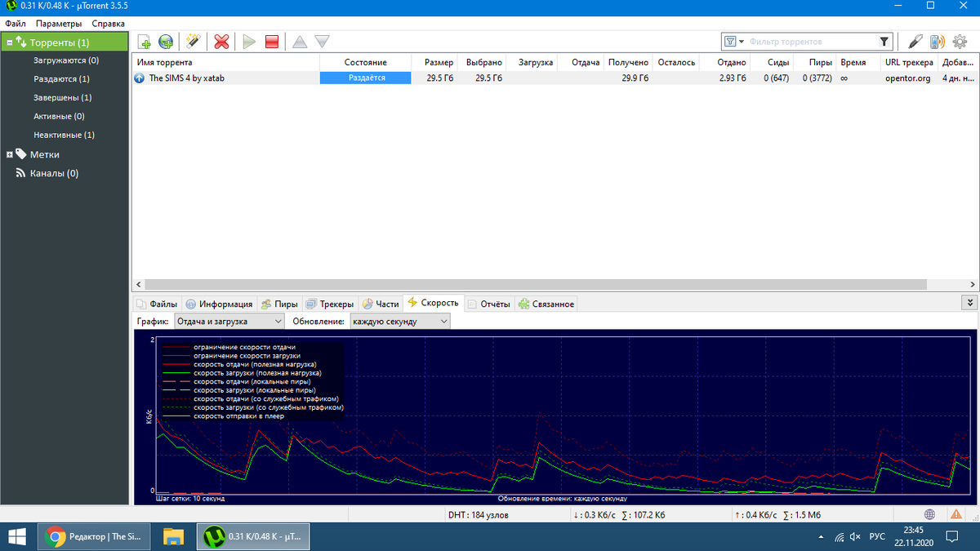Switch to the Пиры tab
This screenshot has height=551, width=980.
pyautogui.click(x=278, y=304)
